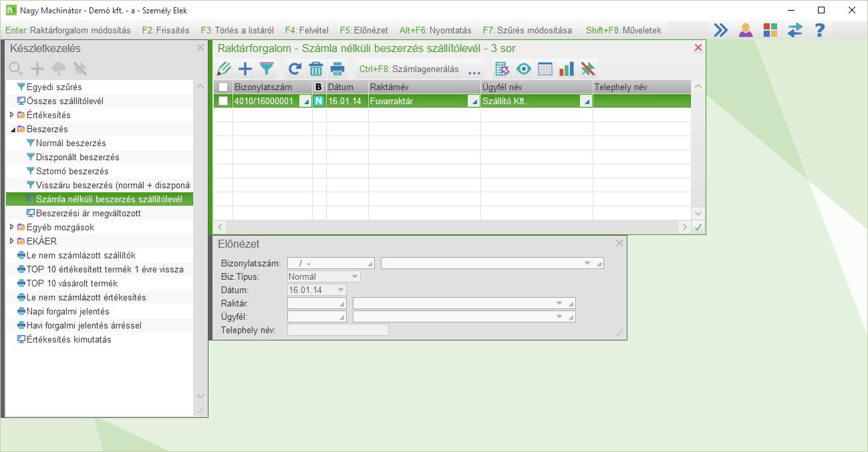Refresh the list with the circular arrow icon
The height and width of the screenshot is (452, 868).
[x=294, y=69]
